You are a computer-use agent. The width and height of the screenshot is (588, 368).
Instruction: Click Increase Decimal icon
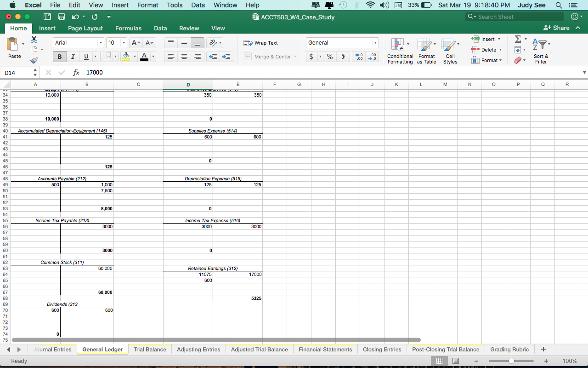click(x=359, y=57)
